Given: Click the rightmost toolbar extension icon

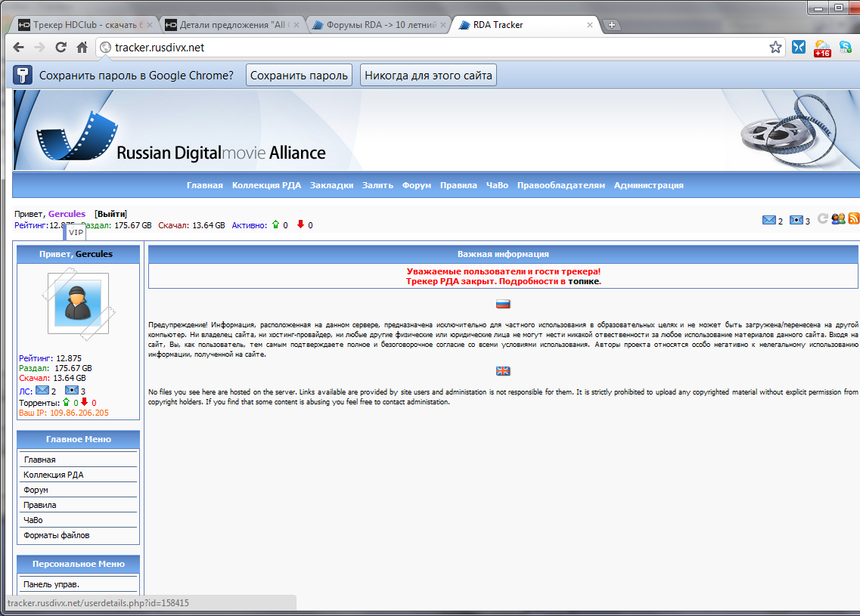Looking at the screenshot, I should coord(845,48).
